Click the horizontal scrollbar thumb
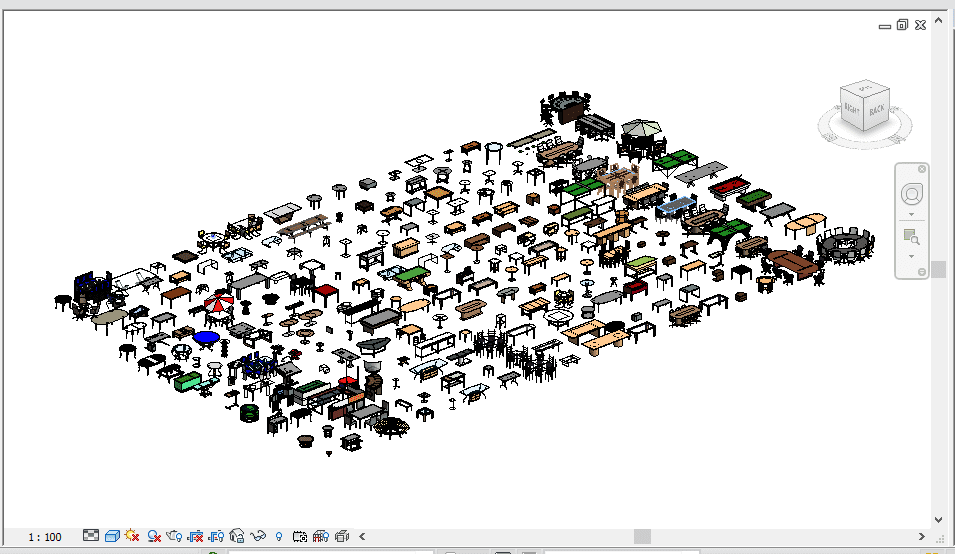This screenshot has height=554, width=955. point(640,537)
